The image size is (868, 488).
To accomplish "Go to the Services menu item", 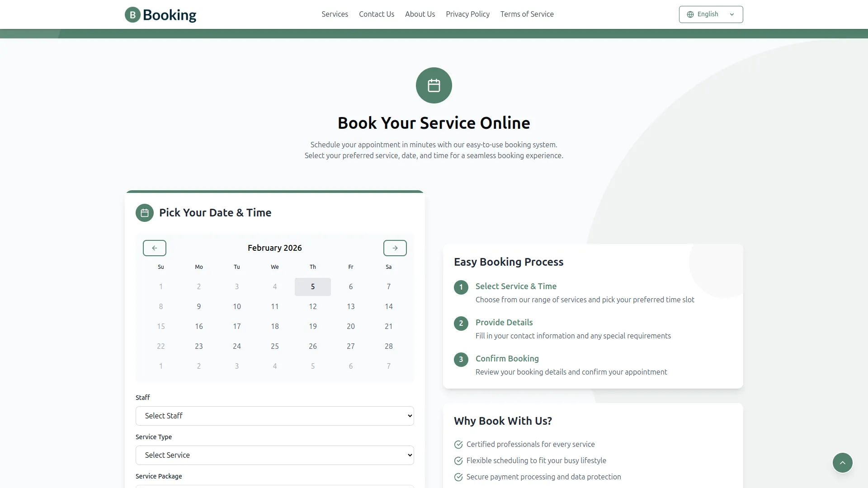I will point(335,14).
